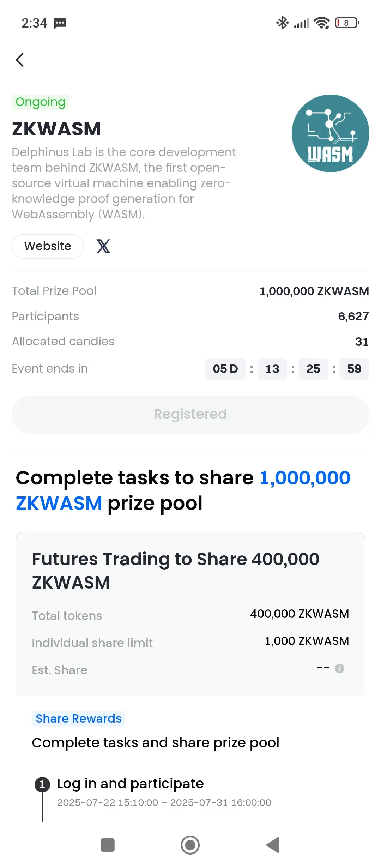The height and width of the screenshot is (868, 381).
Task: Tap the 05 D countdown days box
Action: [x=225, y=369]
